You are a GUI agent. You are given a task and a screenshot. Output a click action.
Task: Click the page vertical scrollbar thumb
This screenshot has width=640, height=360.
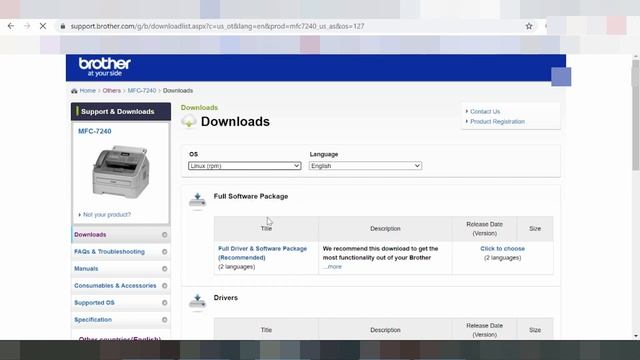(636, 115)
